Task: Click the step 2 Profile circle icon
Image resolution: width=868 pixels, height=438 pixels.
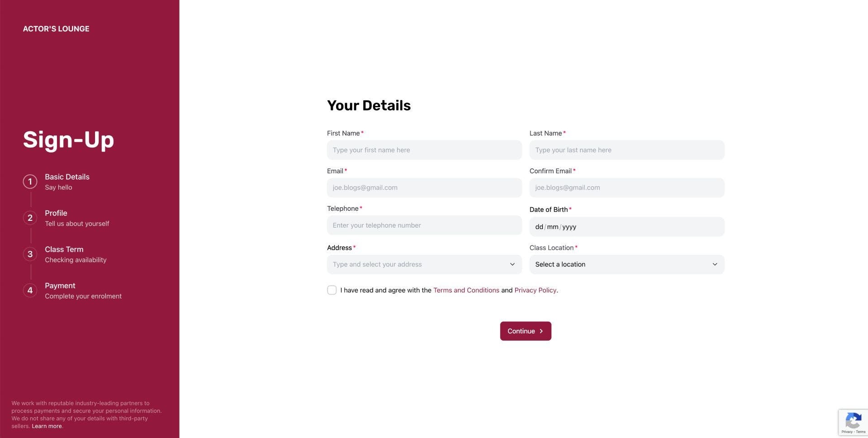Action: (30, 218)
